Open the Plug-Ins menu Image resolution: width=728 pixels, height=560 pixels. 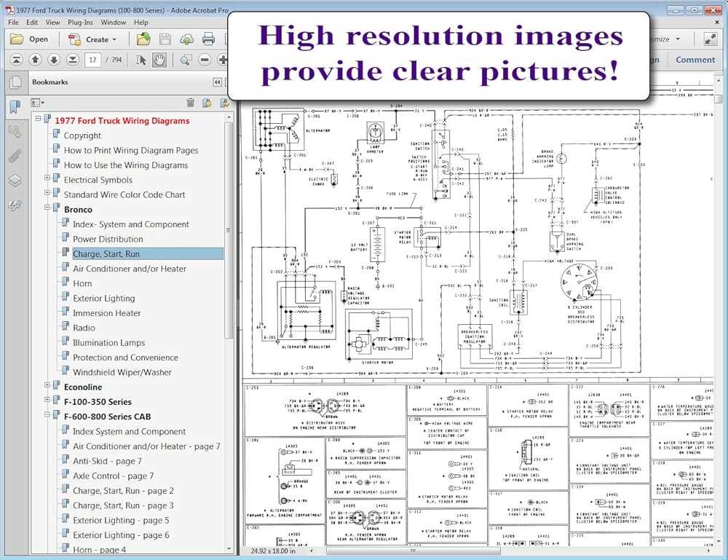click(x=80, y=23)
